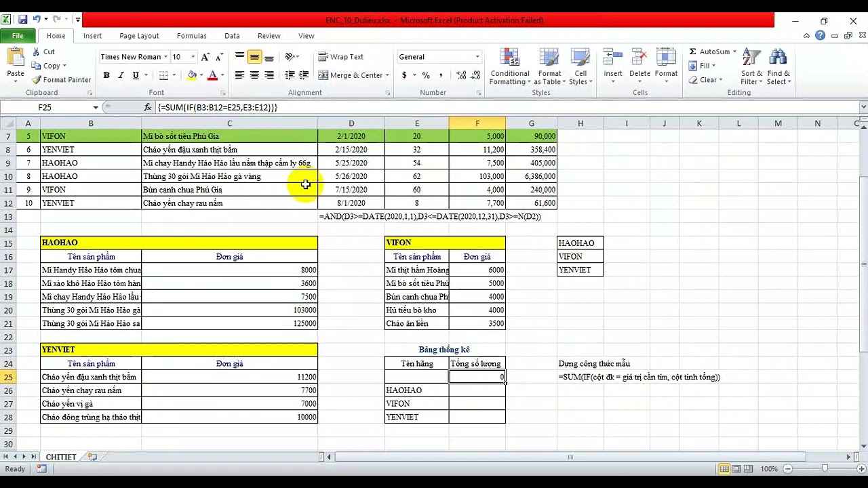Apply cell borders icon
Image resolution: width=868 pixels, height=488 pixels.
tap(163, 75)
